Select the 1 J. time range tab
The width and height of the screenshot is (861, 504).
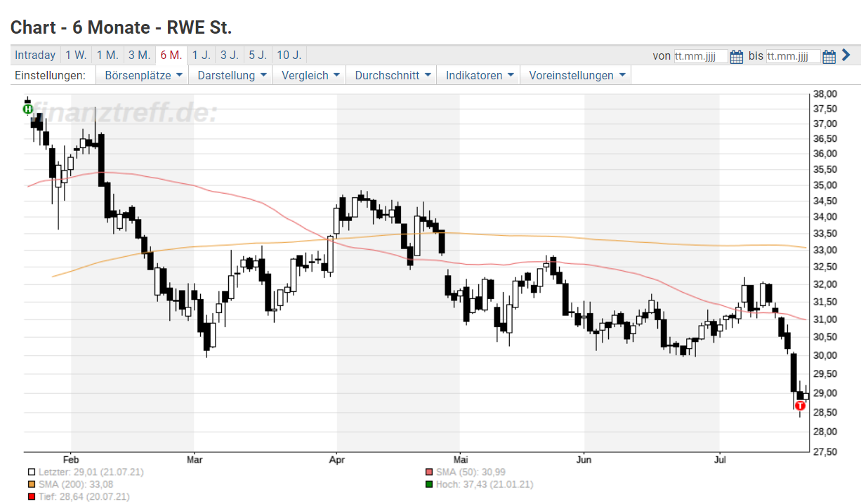[x=201, y=55]
